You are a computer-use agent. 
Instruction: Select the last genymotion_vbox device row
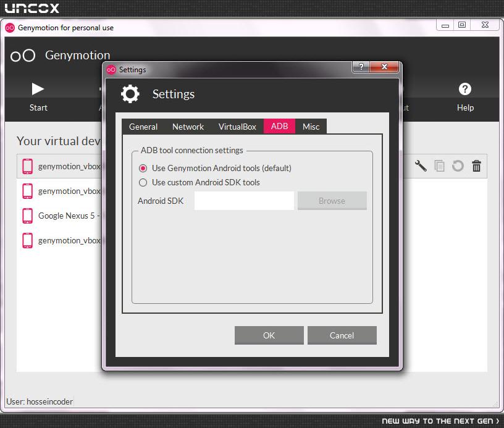[x=59, y=240]
